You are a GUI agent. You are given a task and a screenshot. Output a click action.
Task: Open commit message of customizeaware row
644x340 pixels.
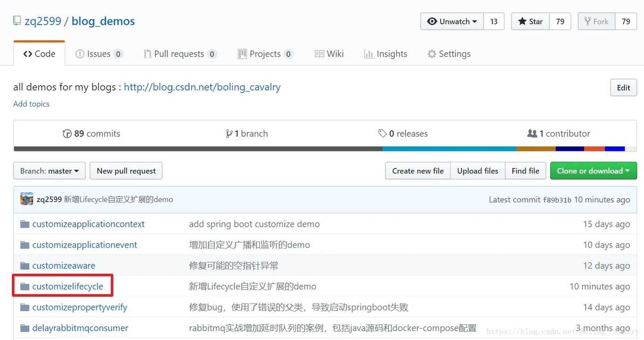[234, 265]
